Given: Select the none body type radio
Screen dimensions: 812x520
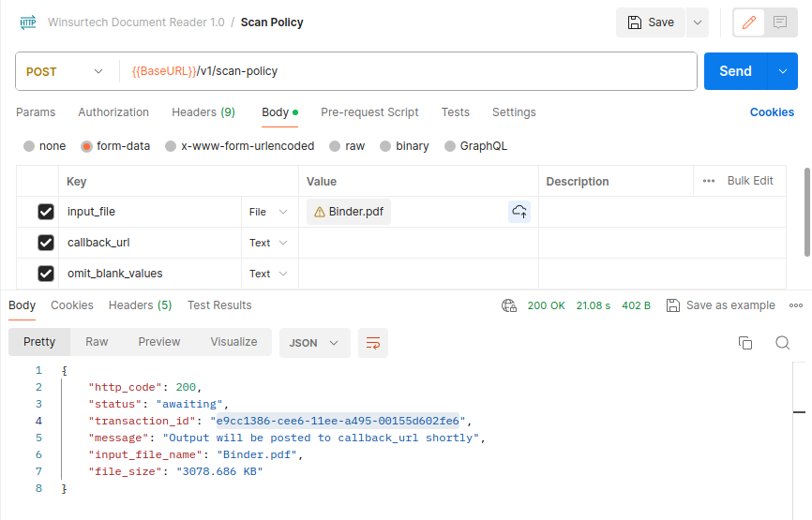Looking at the screenshot, I should [x=29, y=146].
